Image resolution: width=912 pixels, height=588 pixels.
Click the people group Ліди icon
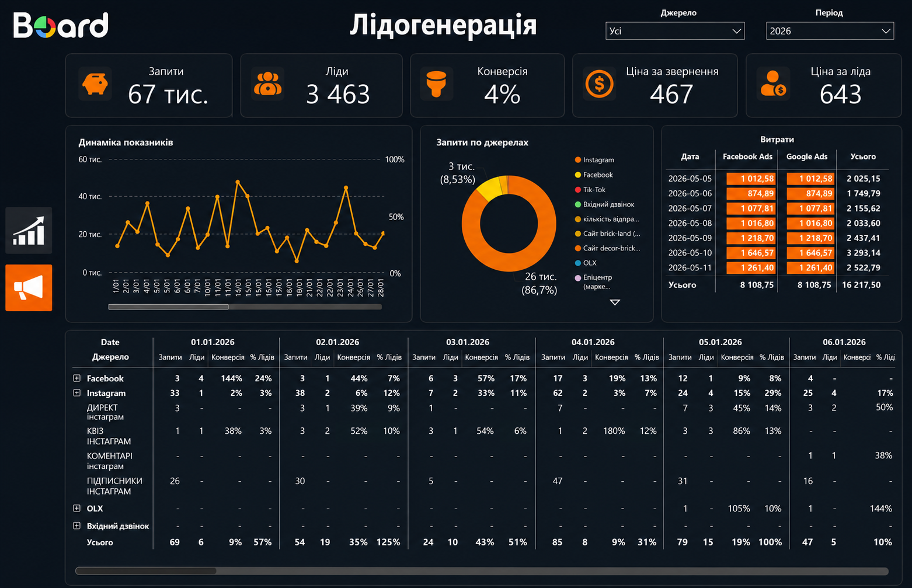click(x=268, y=84)
